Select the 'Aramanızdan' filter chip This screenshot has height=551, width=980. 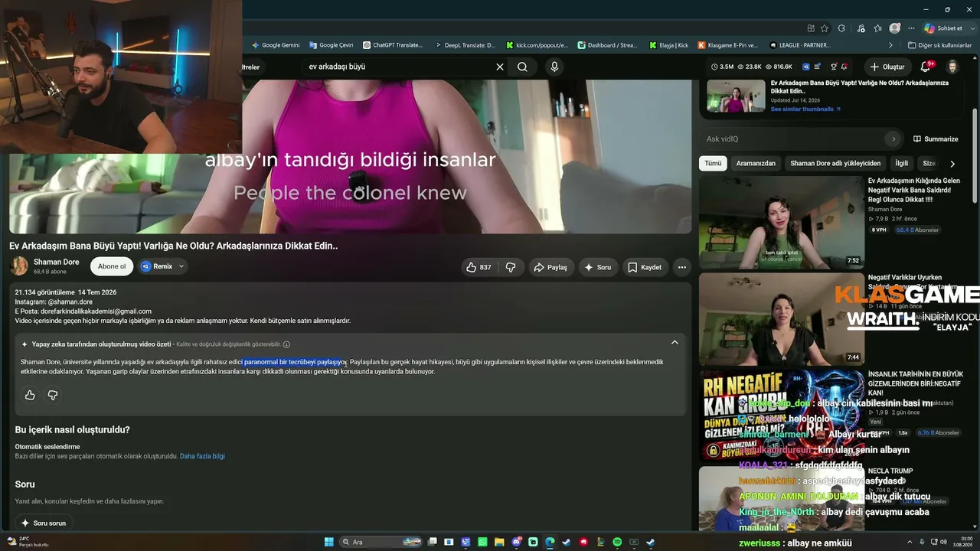[x=756, y=163]
